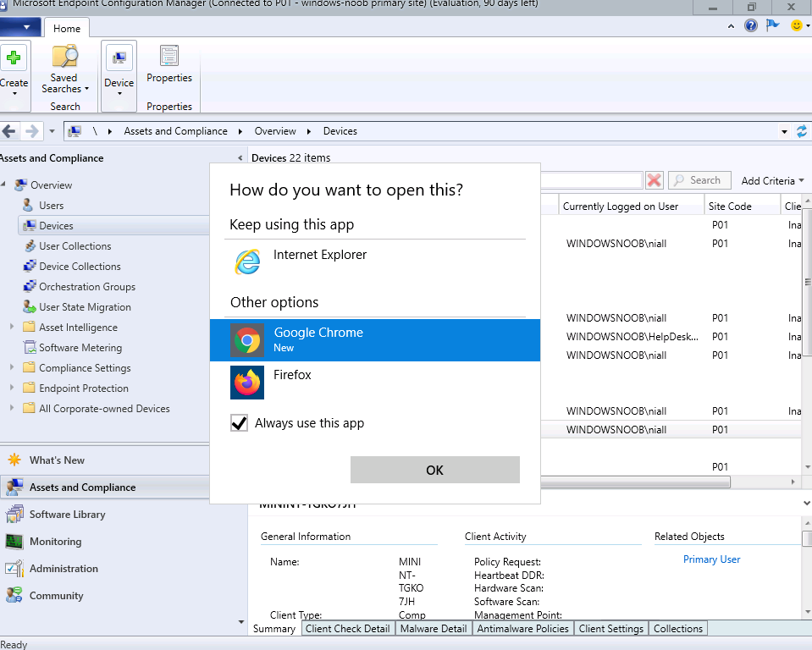Switch to Client Settings tab
Image resolution: width=812 pixels, height=650 pixels.
pyautogui.click(x=611, y=628)
